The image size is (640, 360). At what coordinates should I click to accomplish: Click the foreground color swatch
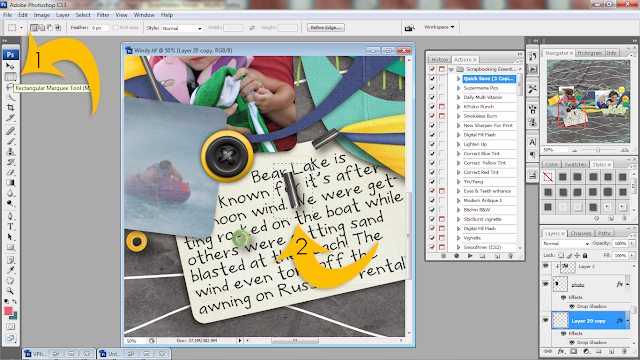click(x=8, y=311)
